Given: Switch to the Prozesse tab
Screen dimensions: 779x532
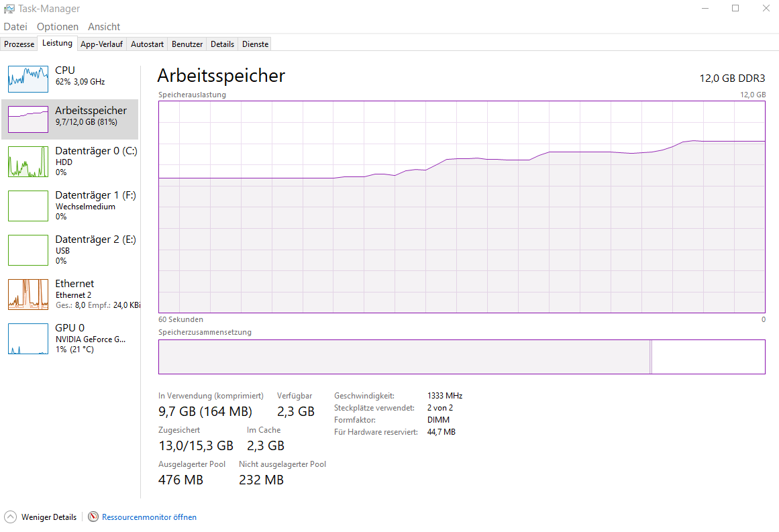Looking at the screenshot, I should click(x=19, y=44).
